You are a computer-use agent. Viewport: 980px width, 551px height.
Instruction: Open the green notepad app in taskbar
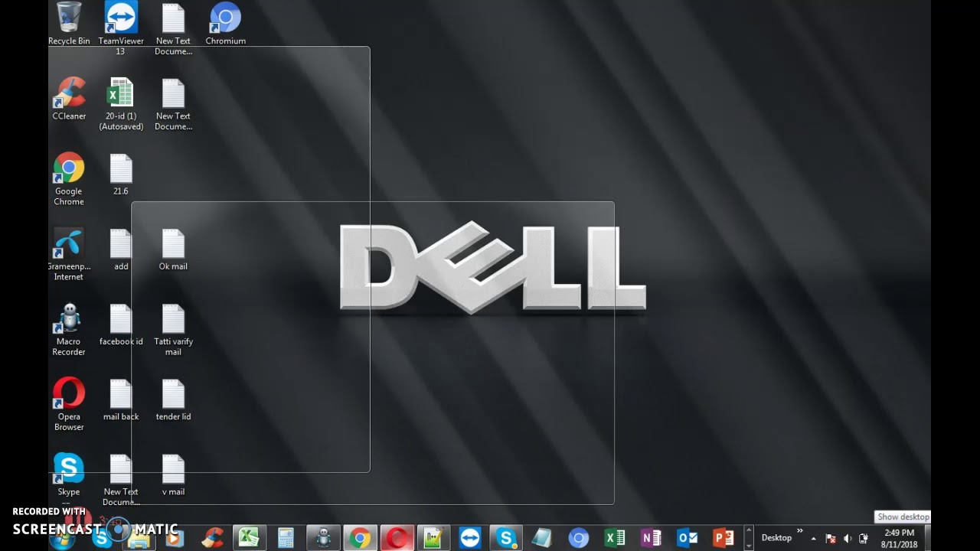pos(433,539)
